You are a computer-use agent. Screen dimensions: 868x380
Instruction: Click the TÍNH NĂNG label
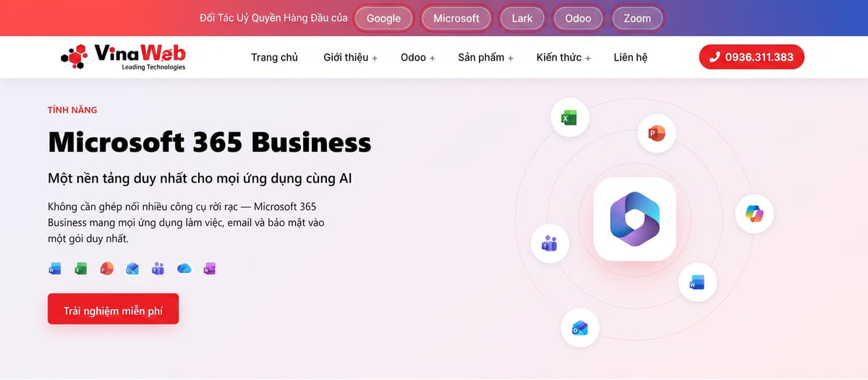coord(72,110)
